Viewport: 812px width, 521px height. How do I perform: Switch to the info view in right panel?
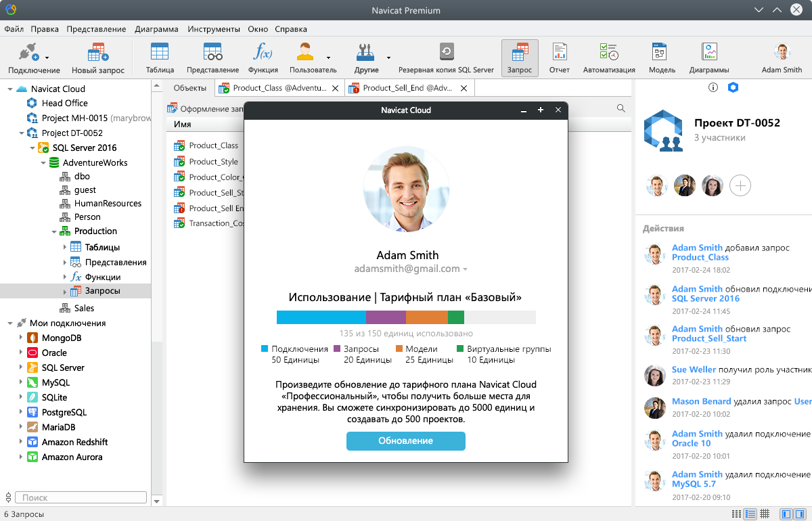pos(713,87)
